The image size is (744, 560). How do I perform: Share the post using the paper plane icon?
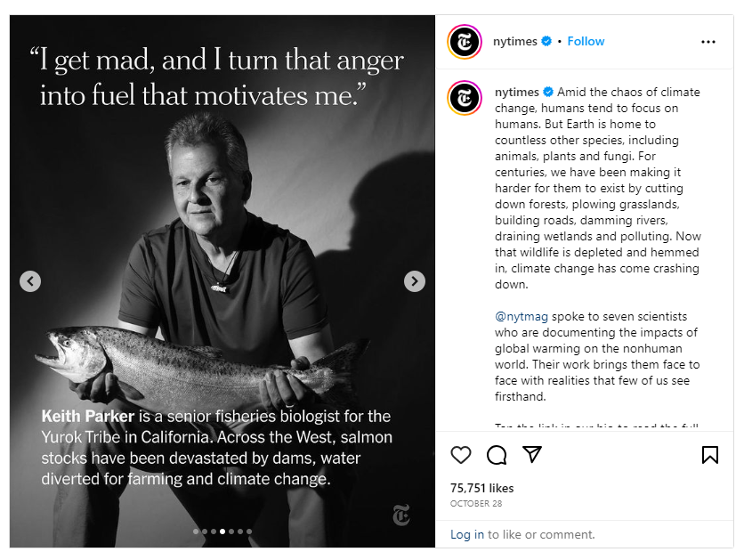click(532, 454)
